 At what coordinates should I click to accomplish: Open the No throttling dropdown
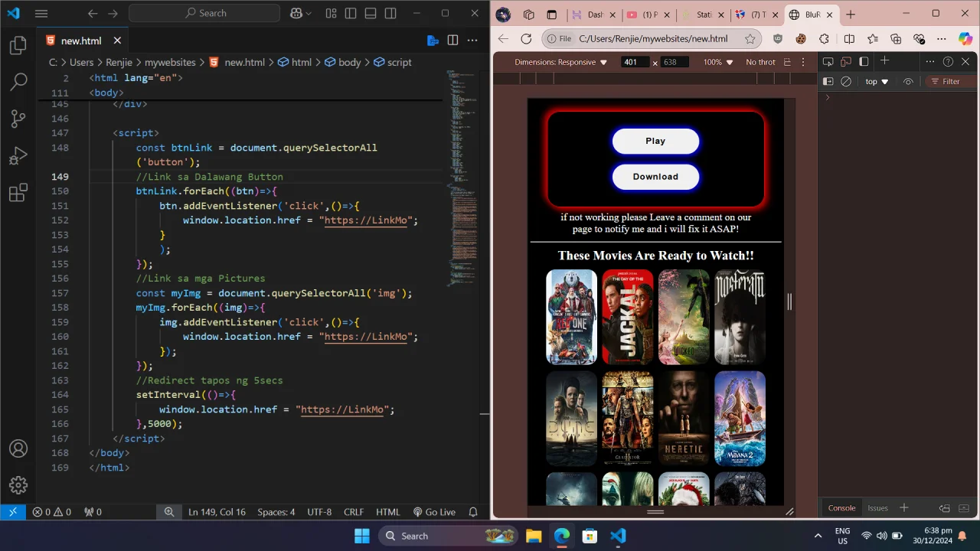coord(761,62)
